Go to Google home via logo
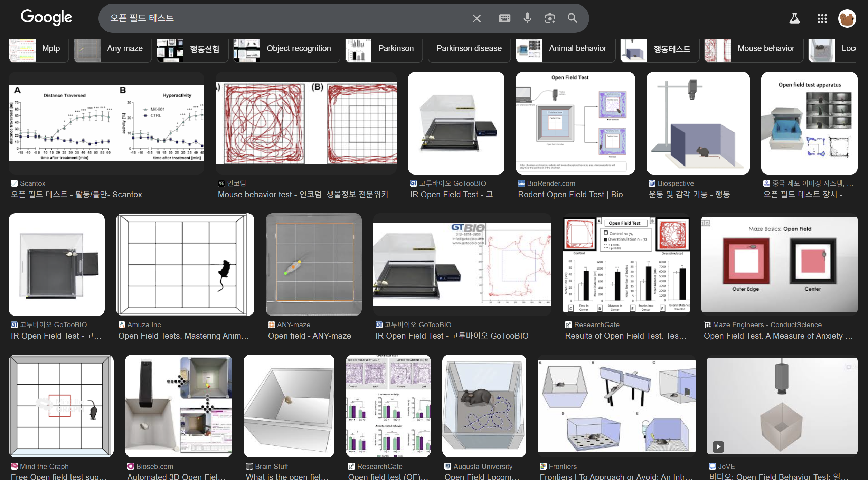The height and width of the screenshot is (480, 868). click(46, 17)
